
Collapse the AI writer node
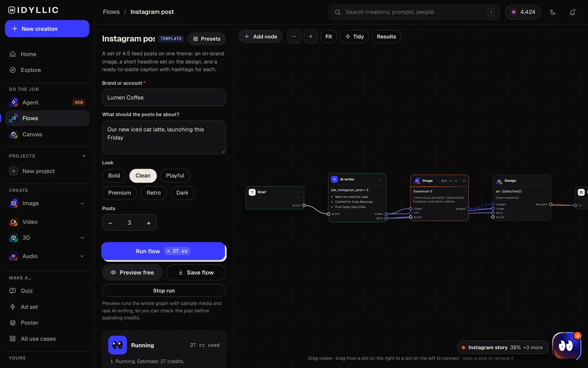point(381,180)
